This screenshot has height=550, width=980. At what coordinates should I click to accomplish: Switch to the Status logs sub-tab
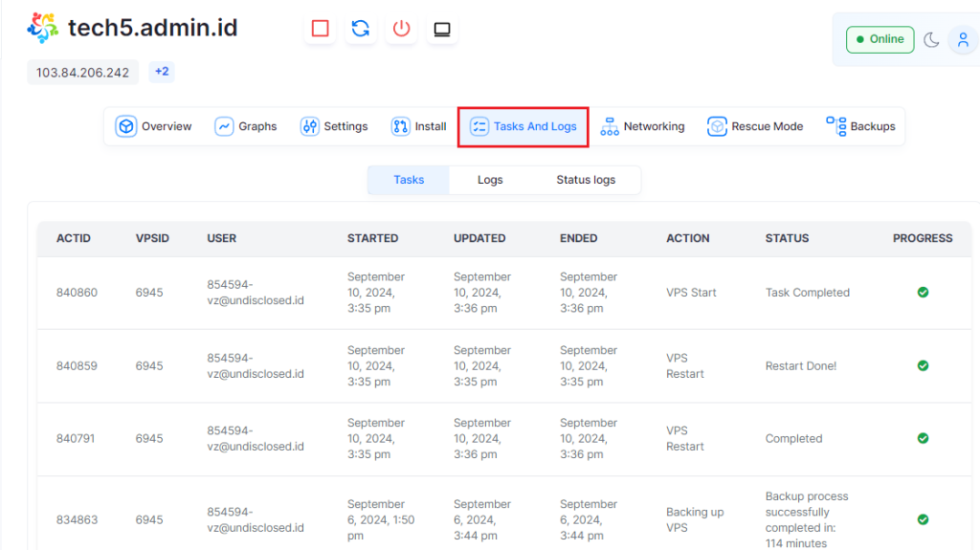pyautogui.click(x=586, y=180)
